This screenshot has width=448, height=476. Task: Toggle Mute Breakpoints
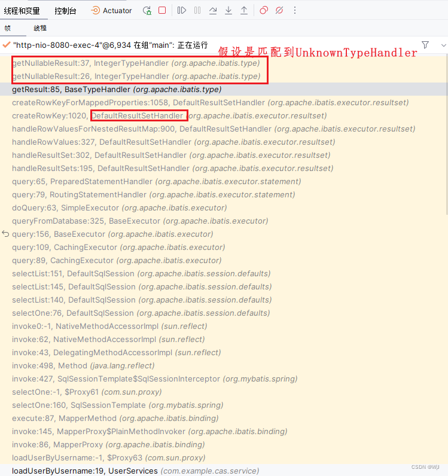pyautogui.click(x=279, y=10)
